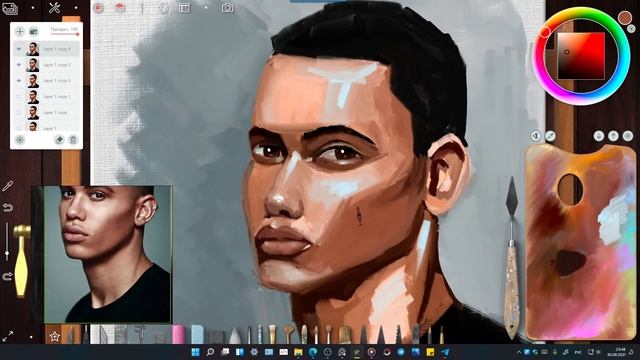Expand the app to fullscreen with arrows icon
The image size is (640, 360).
point(7,336)
